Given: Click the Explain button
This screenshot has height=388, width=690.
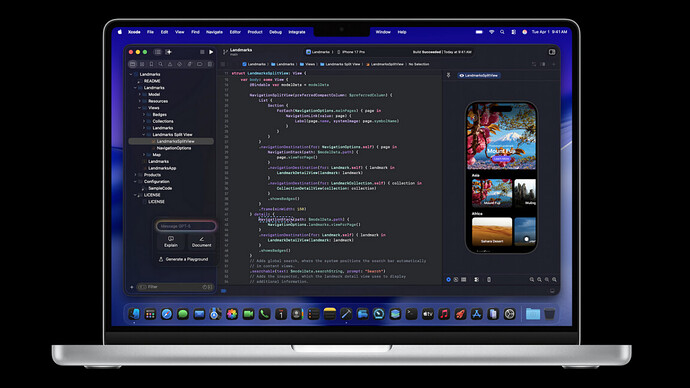Looking at the screenshot, I should [171, 242].
